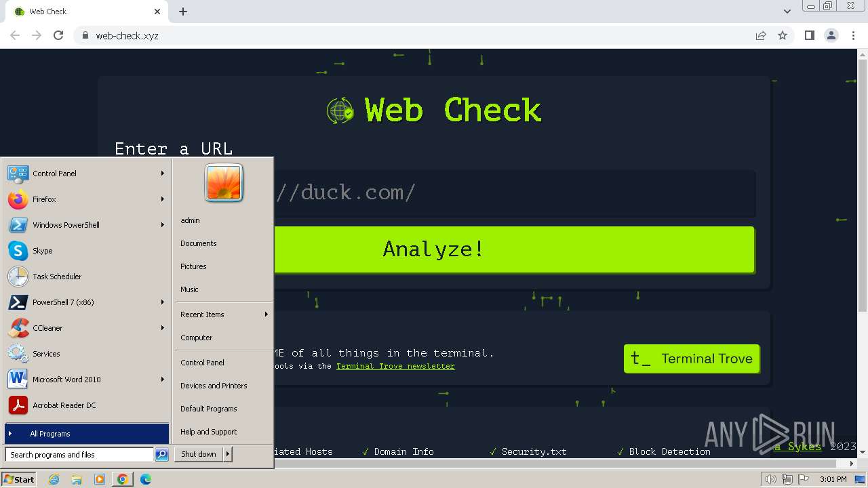Expand CCleaner jump list arrow

(x=163, y=328)
